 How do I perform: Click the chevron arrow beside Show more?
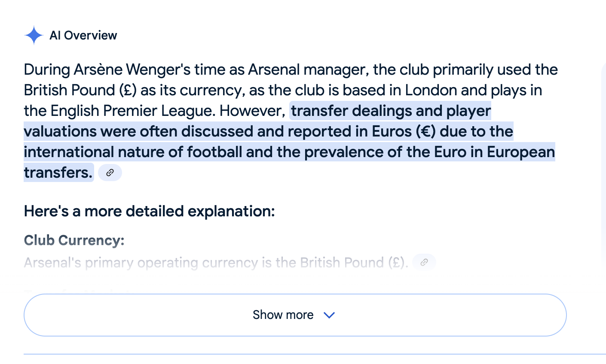(329, 315)
